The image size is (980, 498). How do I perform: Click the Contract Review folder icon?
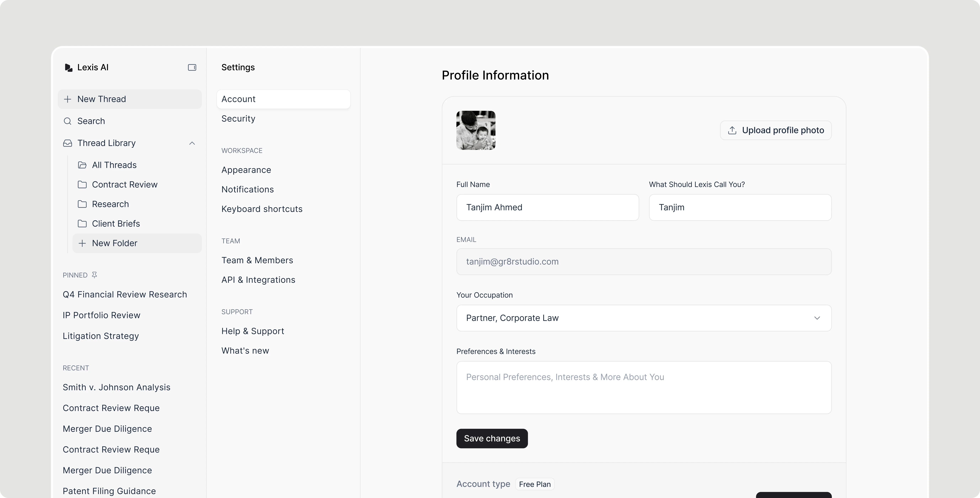82,184
